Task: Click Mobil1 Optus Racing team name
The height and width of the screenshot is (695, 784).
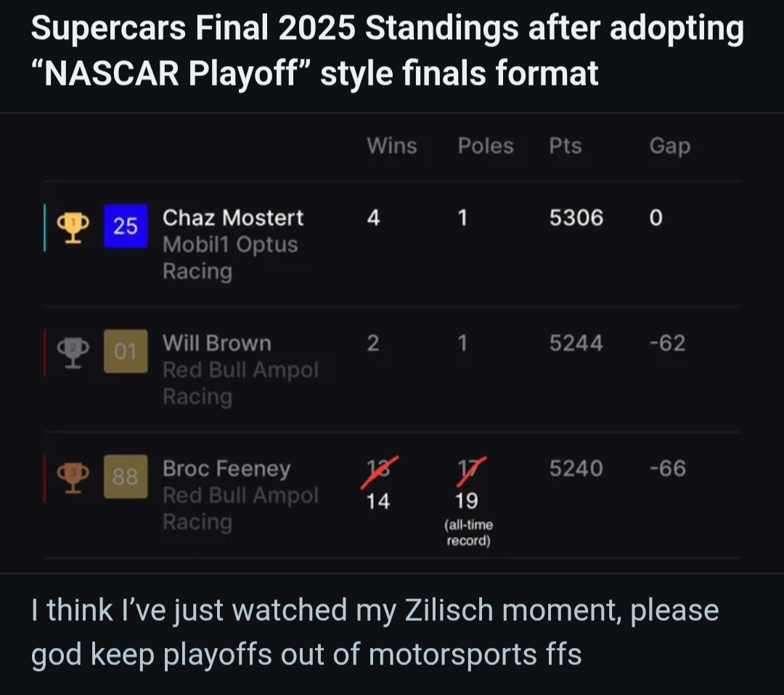Action: pos(229,258)
